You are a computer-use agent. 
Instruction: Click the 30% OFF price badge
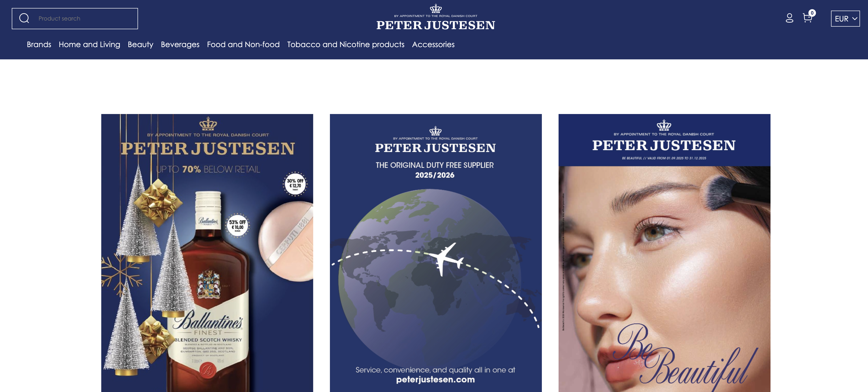[295, 184]
